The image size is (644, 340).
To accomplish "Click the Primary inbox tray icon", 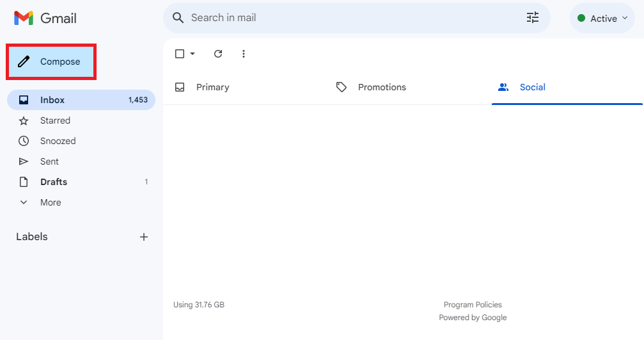I will (x=180, y=87).
